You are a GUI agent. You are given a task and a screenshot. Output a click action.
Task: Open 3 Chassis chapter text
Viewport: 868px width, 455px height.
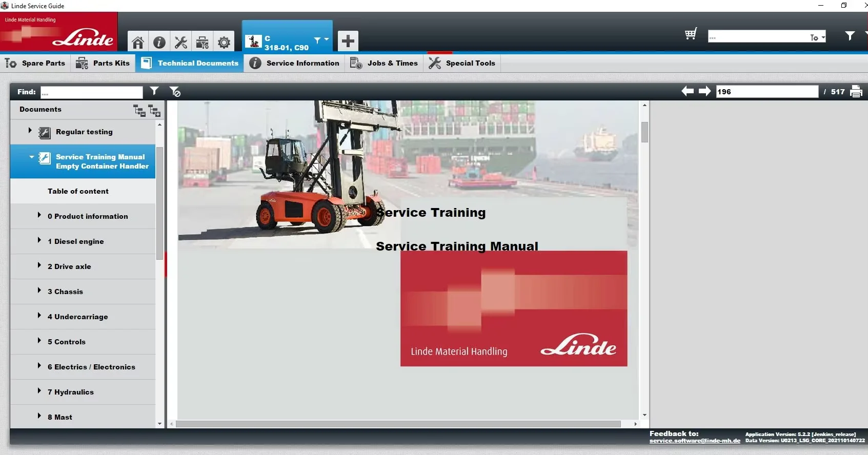click(x=65, y=292)
